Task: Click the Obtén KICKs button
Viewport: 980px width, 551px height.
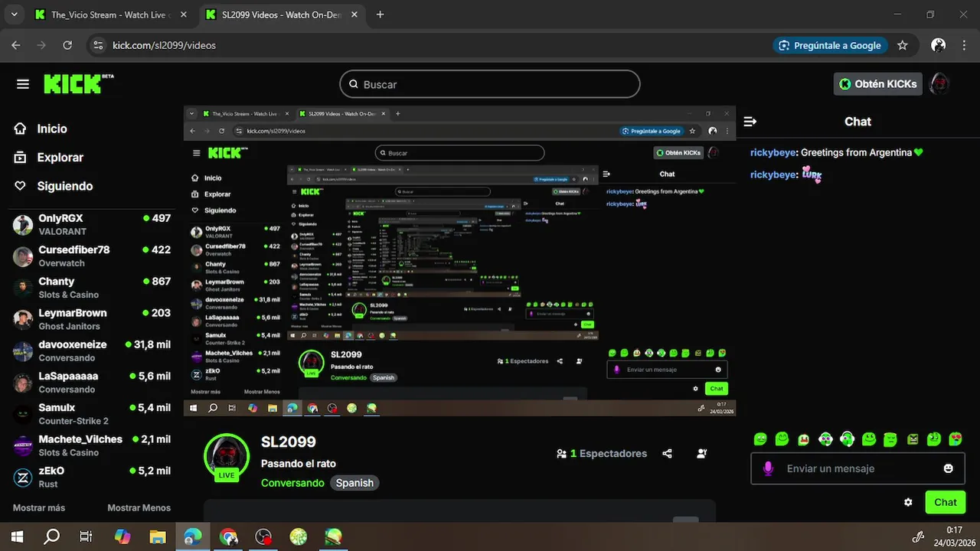Action: pyautogui.click(x=877, y=84)
